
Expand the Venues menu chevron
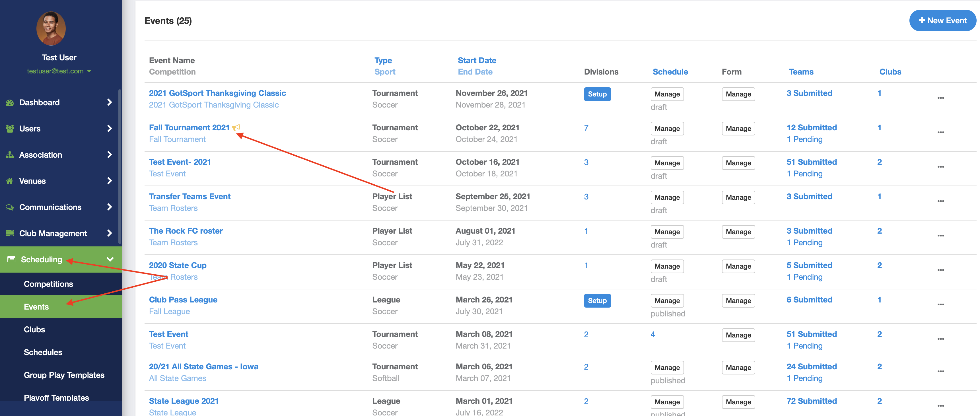tap(110, 181)
